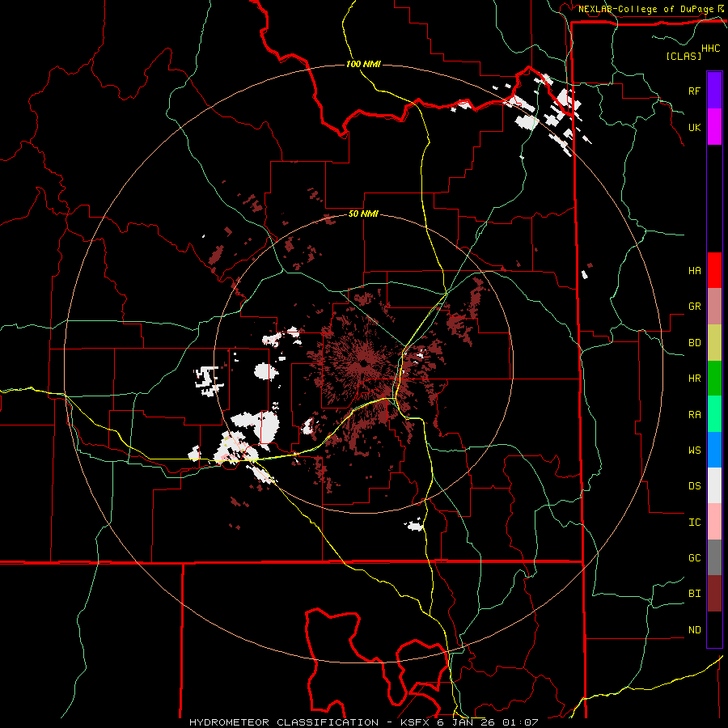Click the WS blue legend swatch
Viewport: 728px width, 728px height.
tap(714, 450)
